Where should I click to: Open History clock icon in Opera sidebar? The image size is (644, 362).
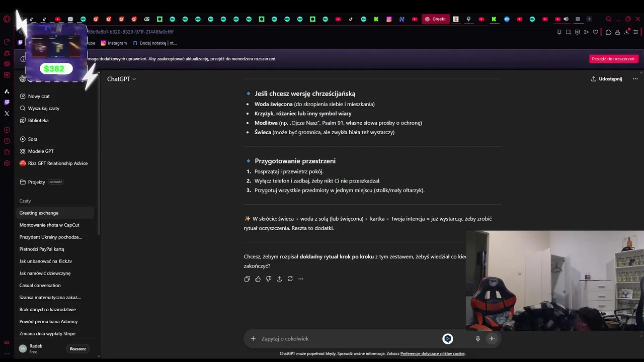(7, 141)
